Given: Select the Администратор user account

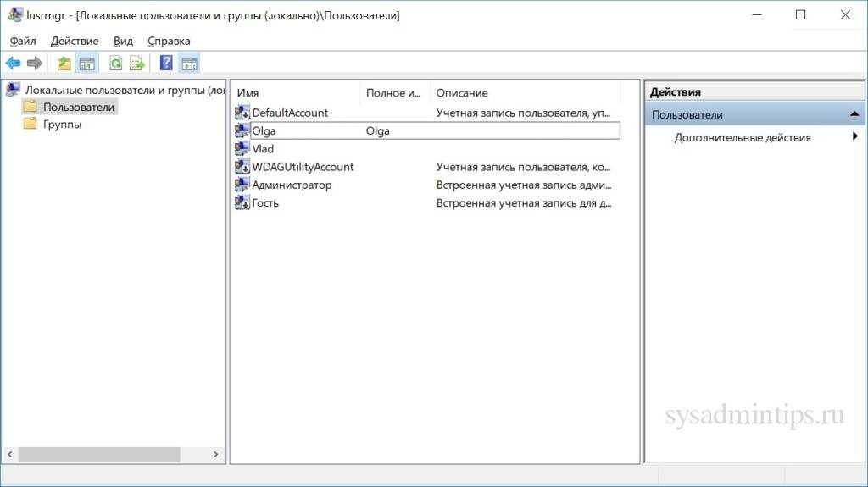Looking at the screenshot, I should tap(292, 185).
